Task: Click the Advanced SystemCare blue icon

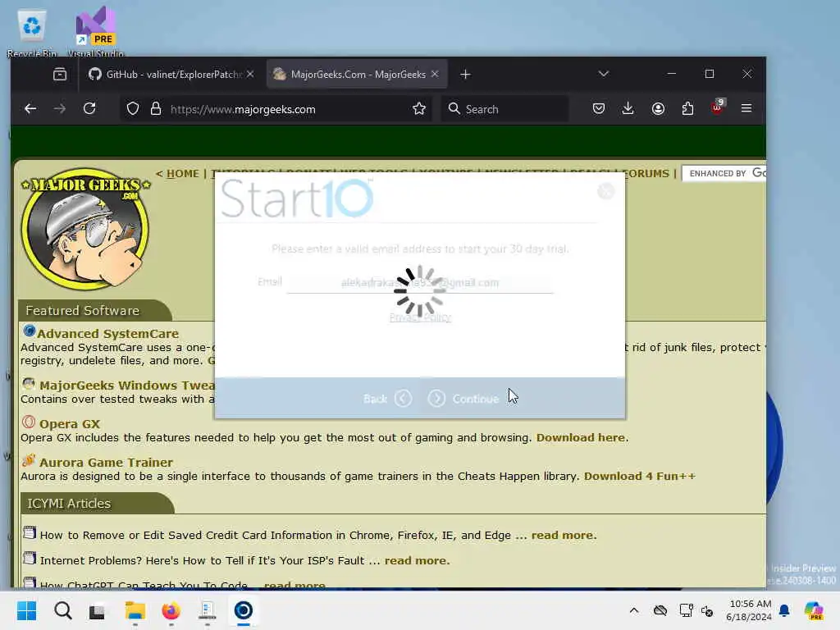Action: 29,331
